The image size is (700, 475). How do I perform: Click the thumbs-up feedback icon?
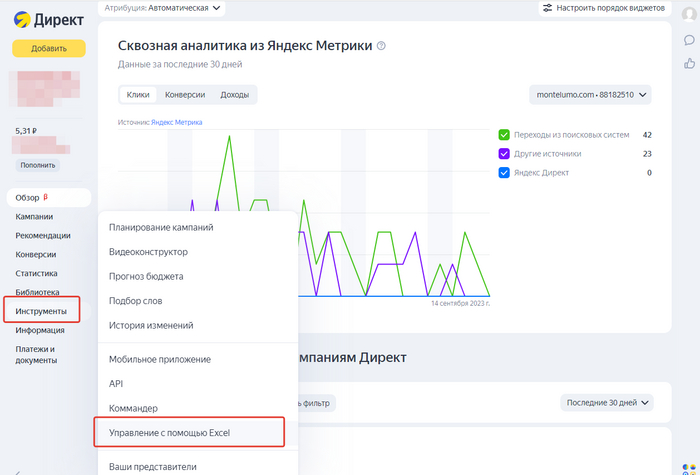[x=689, y=63]
